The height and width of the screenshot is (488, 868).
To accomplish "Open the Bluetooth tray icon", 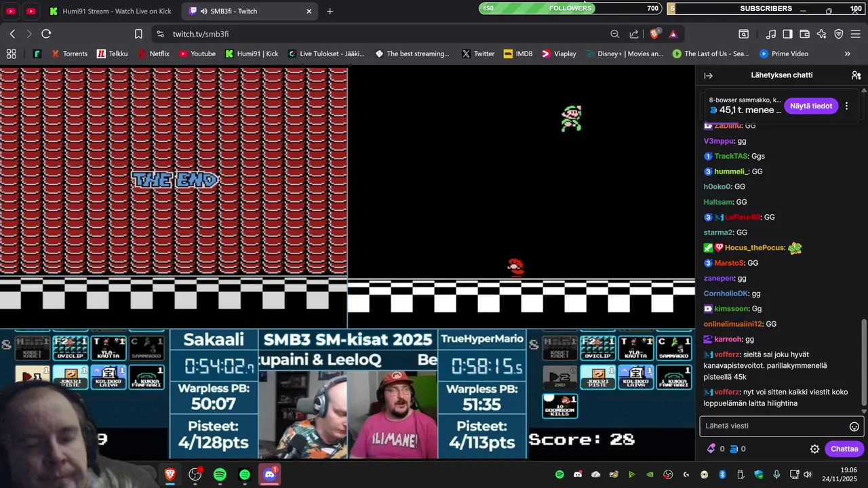I will (722, 474).
